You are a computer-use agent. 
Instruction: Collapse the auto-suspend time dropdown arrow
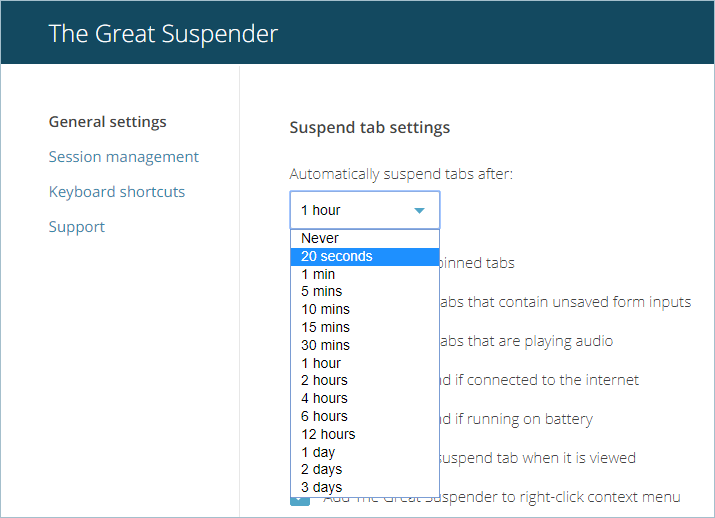[419, 211]
